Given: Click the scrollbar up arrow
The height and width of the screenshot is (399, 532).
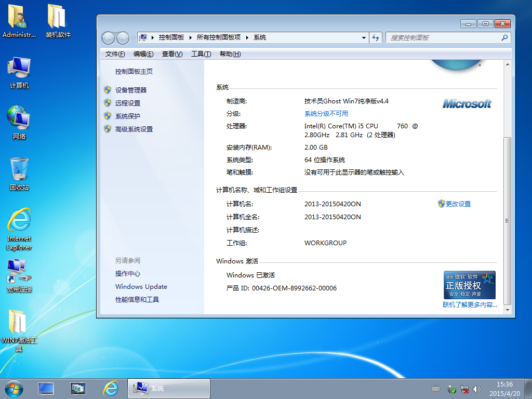Looking at the screenshot, I should tap(508, 64).
